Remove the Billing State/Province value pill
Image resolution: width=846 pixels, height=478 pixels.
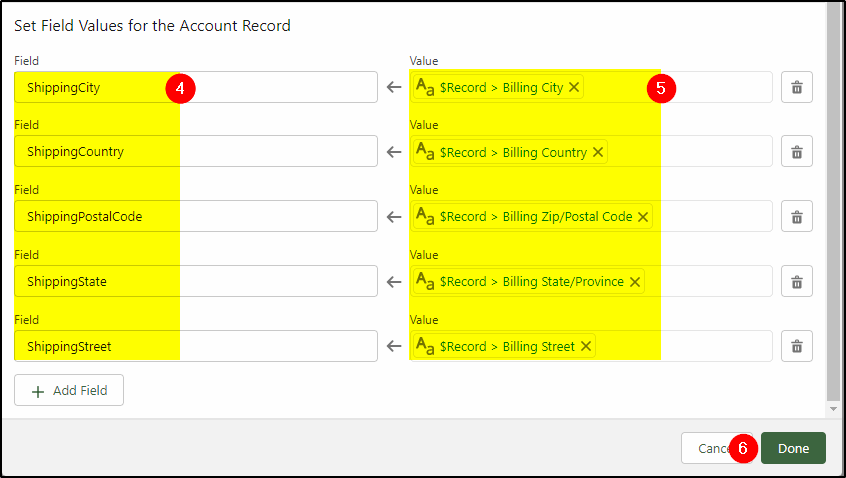coord(634,282)
